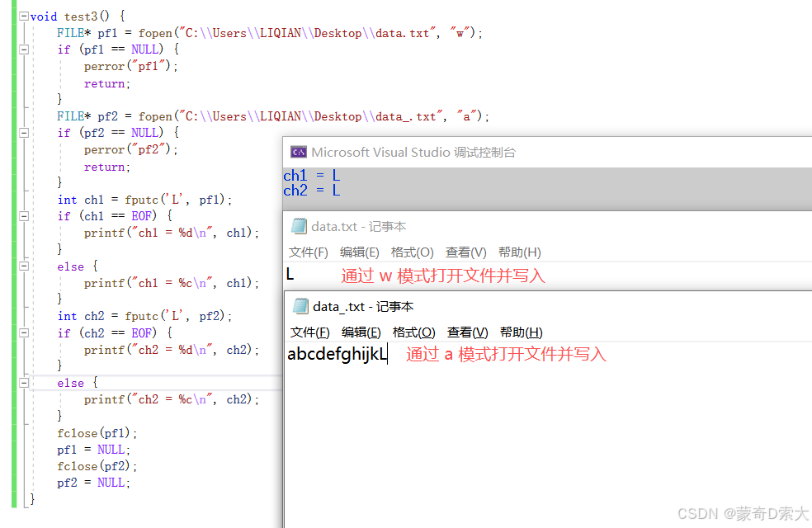Click the perror("pf2") line

[x=131, y=149]
